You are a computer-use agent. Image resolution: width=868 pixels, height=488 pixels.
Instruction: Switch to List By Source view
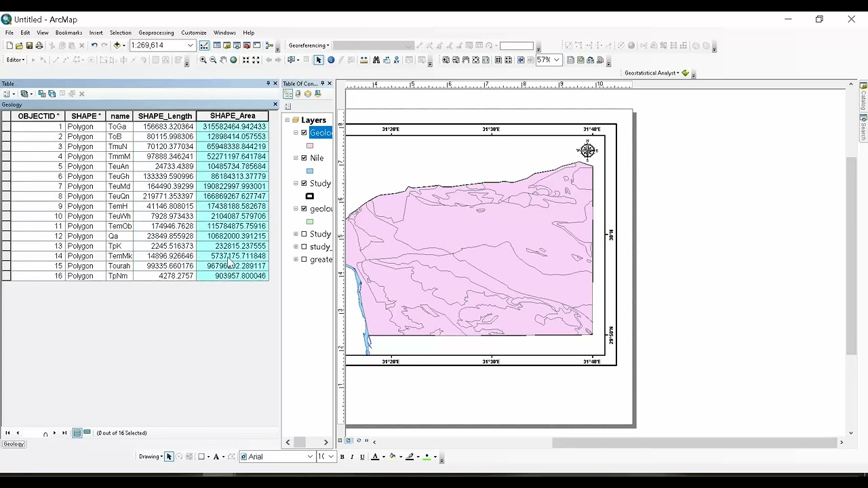pos(298,94)
